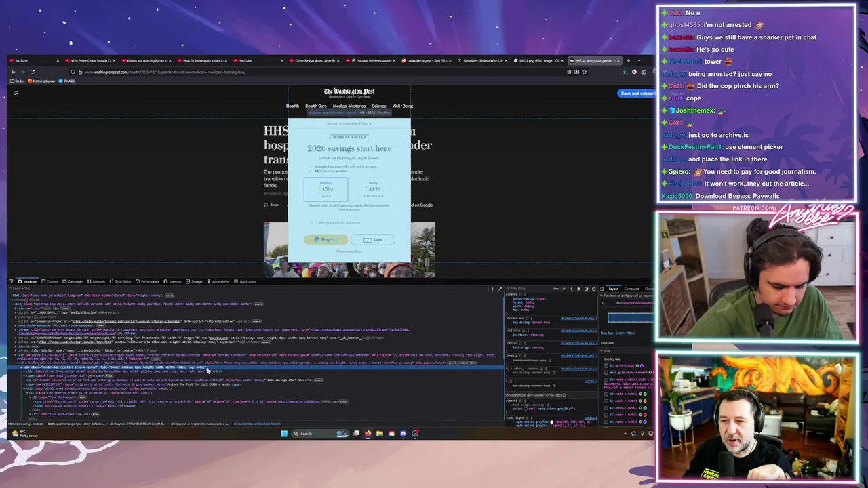Open the Windows Start button
Viewport: 868px width, 488px height.
[x=284, y=434]
